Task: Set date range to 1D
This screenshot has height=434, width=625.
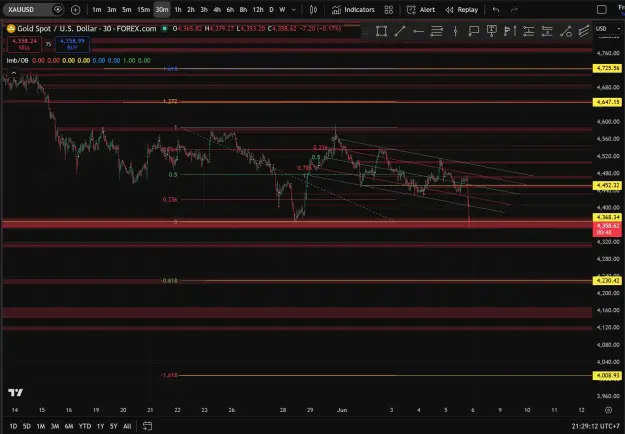Action: click(x=13, y=426)
